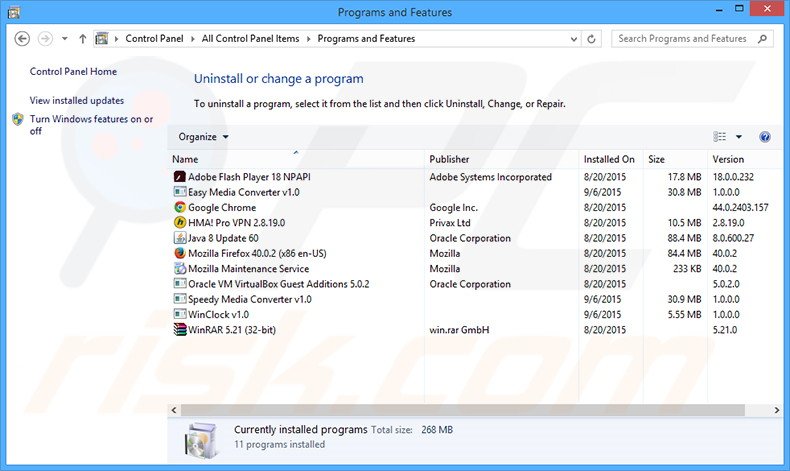The width and height of the screenshot is (790, 471).
Task: Click the HMA! Pro VPN icon
Action: click(180, 223)
